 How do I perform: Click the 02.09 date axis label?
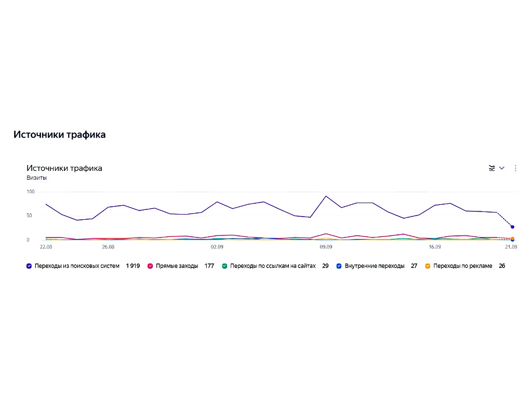pyautogui.click(x=217, y=247)
